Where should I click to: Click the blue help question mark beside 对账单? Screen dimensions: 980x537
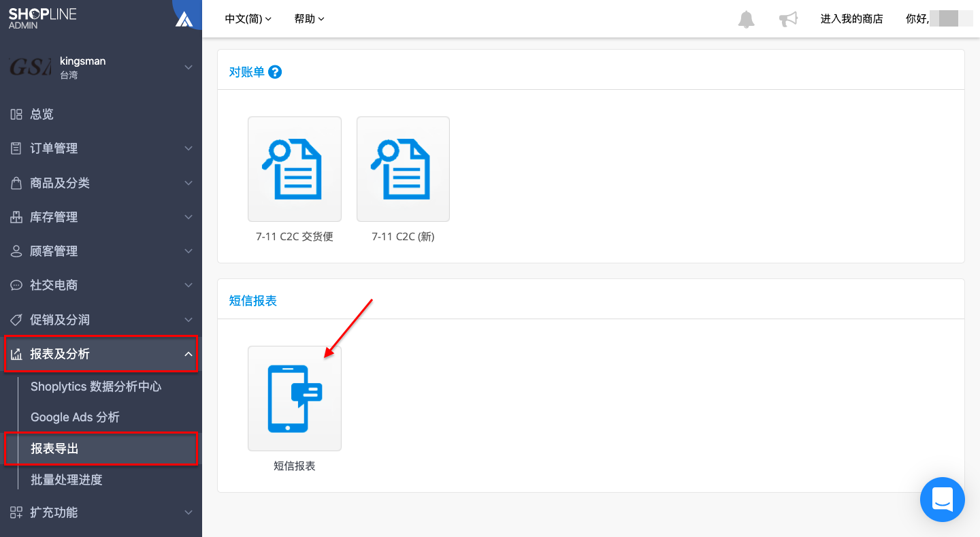tap(275, 71)
